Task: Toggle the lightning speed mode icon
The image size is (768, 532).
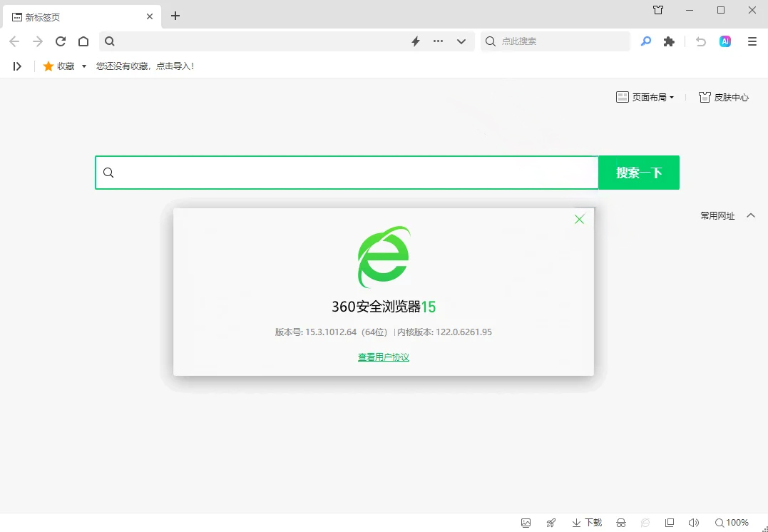Action: tap(416, 41)
